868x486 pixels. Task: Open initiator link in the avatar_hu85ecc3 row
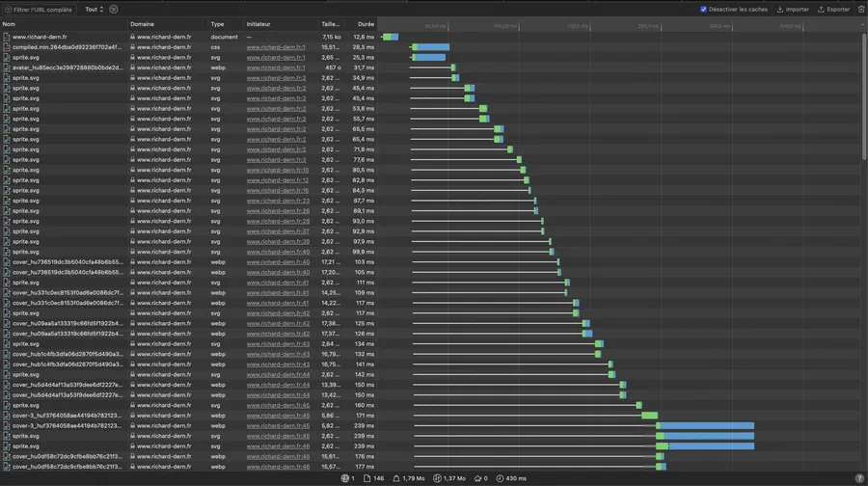click(276, 67)
